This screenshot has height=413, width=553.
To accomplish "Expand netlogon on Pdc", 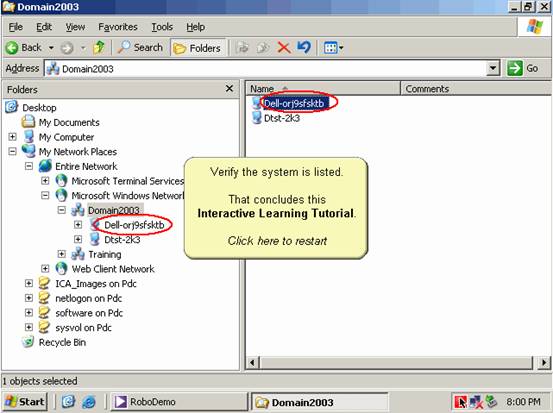I will coord(29,298).
